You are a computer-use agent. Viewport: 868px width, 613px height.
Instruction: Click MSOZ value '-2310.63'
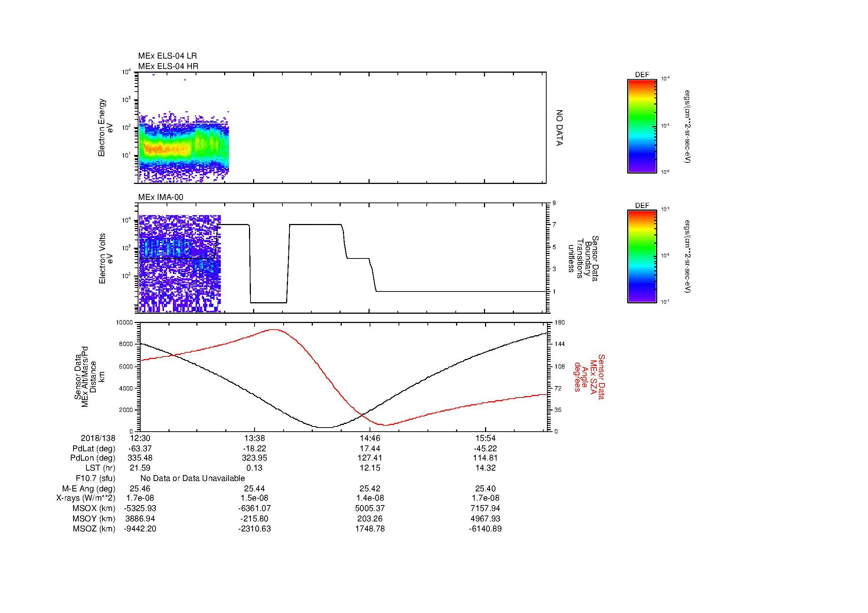click(255, 528)
